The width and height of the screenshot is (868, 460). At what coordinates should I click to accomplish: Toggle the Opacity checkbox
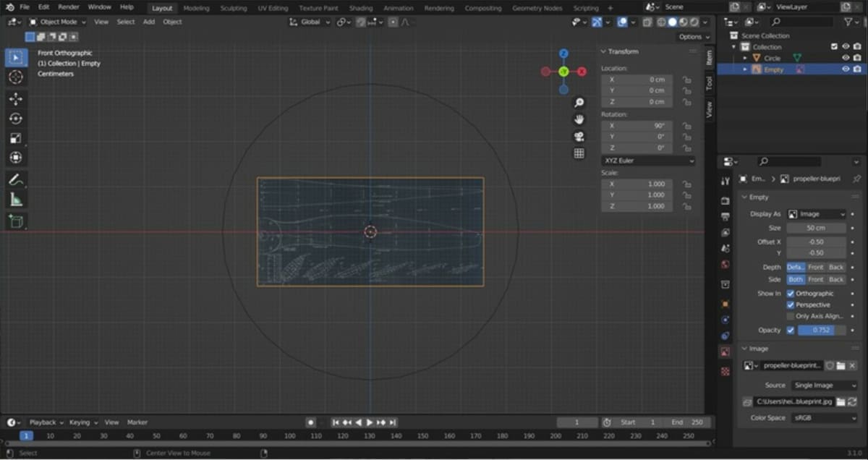[x=790, y=331]
